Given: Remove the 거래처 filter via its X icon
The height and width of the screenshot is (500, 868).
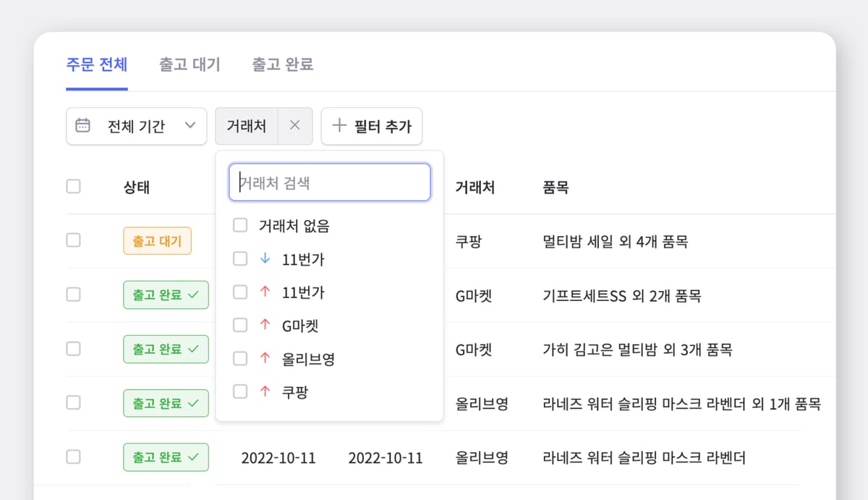Looking at the screenshot, I should click(x=295, y=125).
